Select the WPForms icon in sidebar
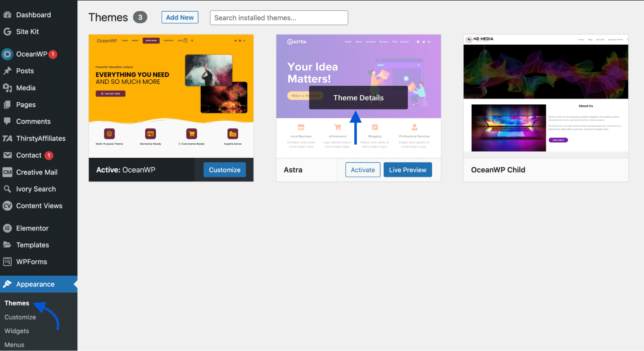The width and height of the screenshot is (644, 351). tap(8, 261)
